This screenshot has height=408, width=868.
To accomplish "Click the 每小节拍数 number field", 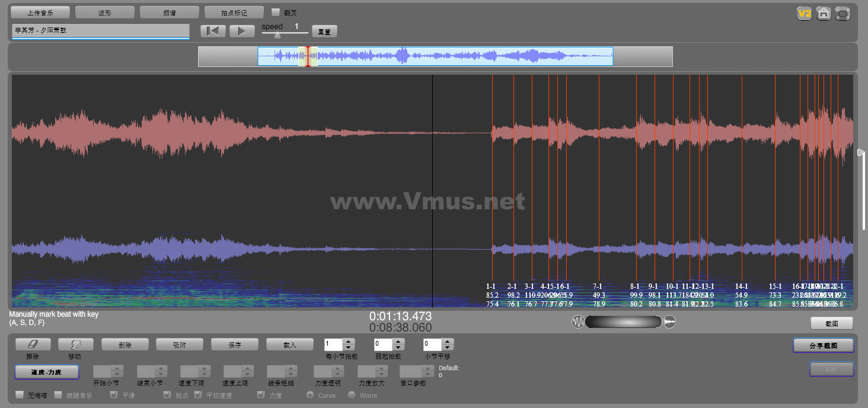I will pyautogui.click(x=333, y=344).
